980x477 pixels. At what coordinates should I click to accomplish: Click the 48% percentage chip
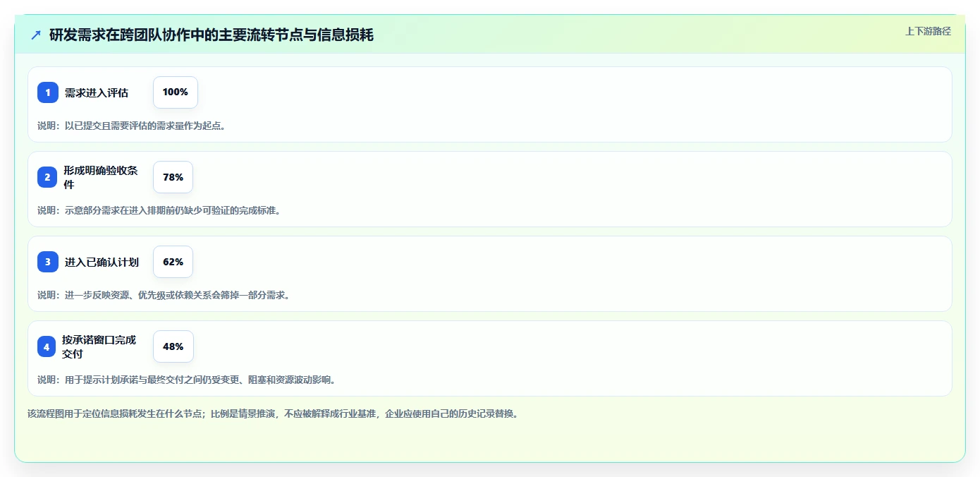pos(173,346)
